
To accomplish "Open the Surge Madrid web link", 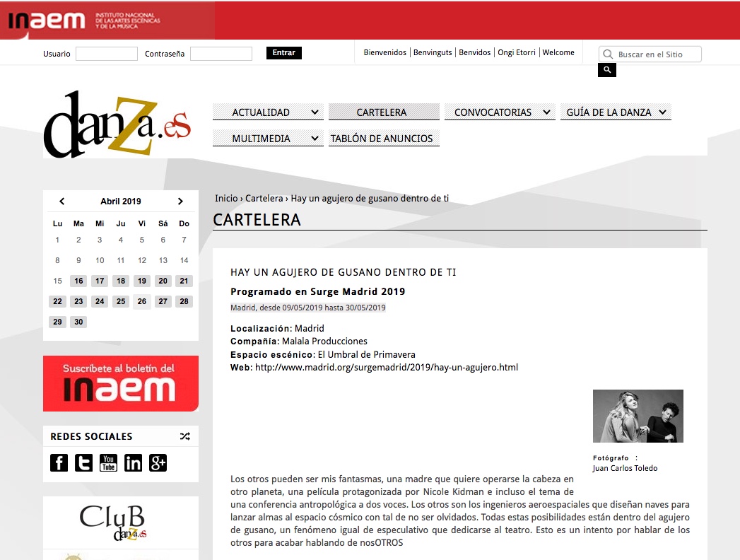I will pyautogui.click(x=386, y=368).
